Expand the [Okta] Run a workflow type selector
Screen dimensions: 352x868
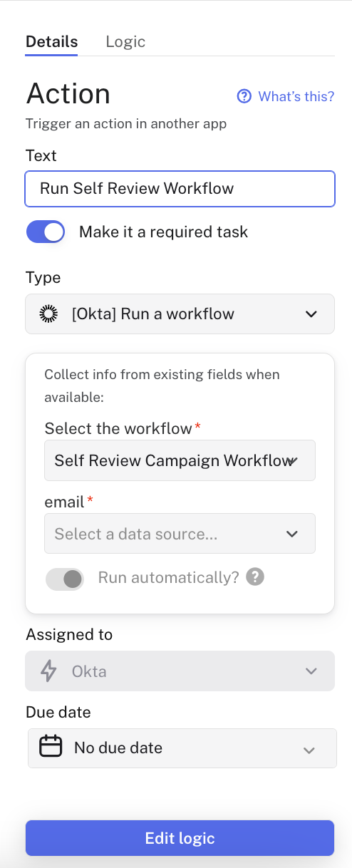[x=180, y=314]
